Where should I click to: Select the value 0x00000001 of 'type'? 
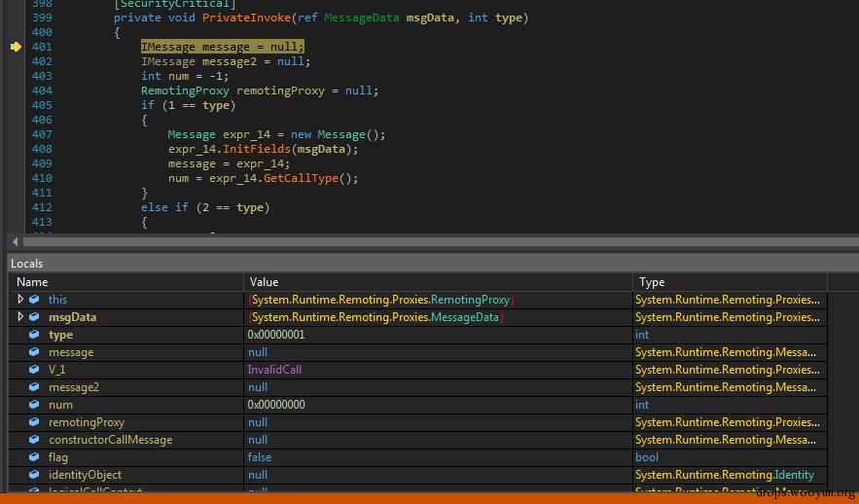click(x=276, y=335)
